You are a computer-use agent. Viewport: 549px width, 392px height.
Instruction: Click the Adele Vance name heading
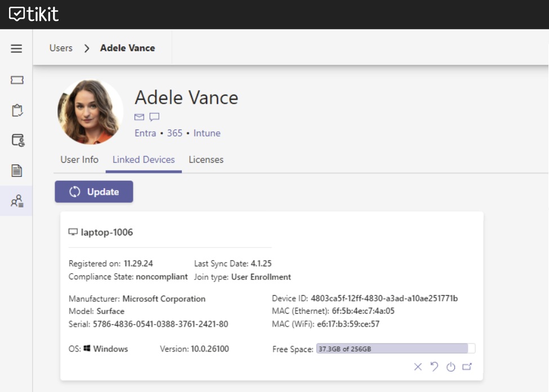[186, 97]
